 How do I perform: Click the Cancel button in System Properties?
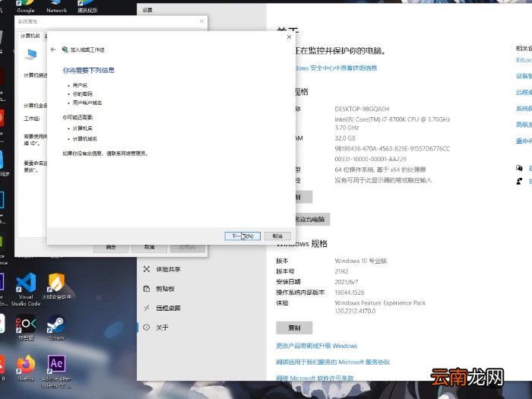(149, 247)
